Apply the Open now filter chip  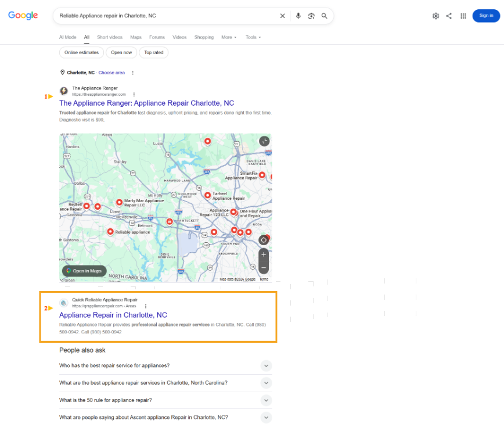tap(121, 52)
